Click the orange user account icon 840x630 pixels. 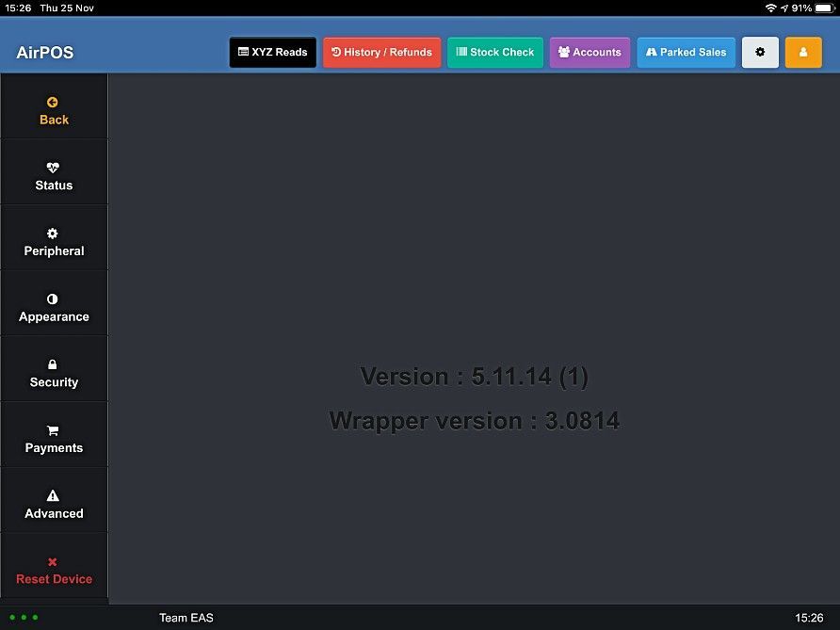point(803,52)
